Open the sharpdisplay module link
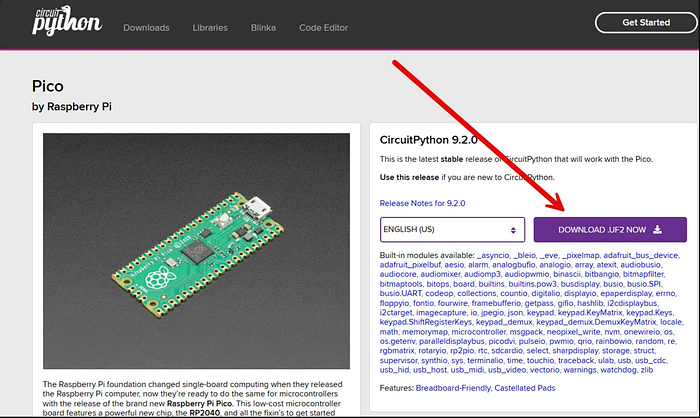Viewport: 700px width, 418px height. (x=575, y=351)
